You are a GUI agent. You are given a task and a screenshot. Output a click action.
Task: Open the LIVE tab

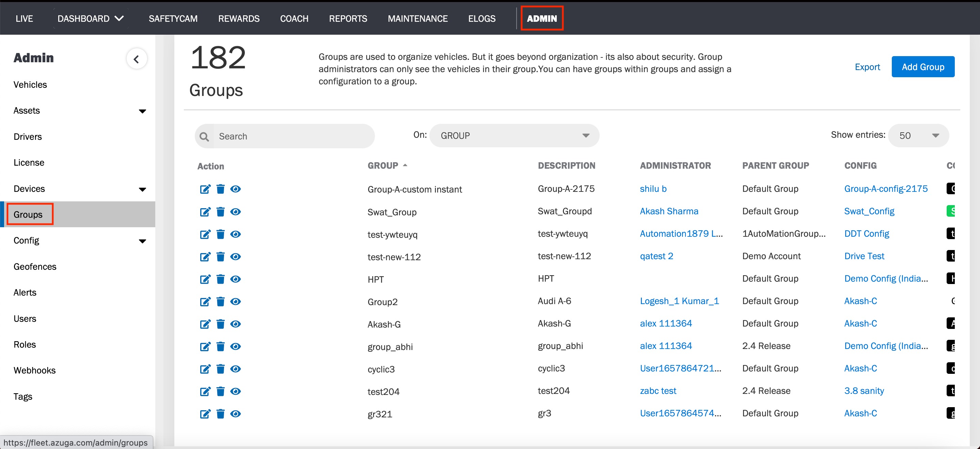point(25,18)
